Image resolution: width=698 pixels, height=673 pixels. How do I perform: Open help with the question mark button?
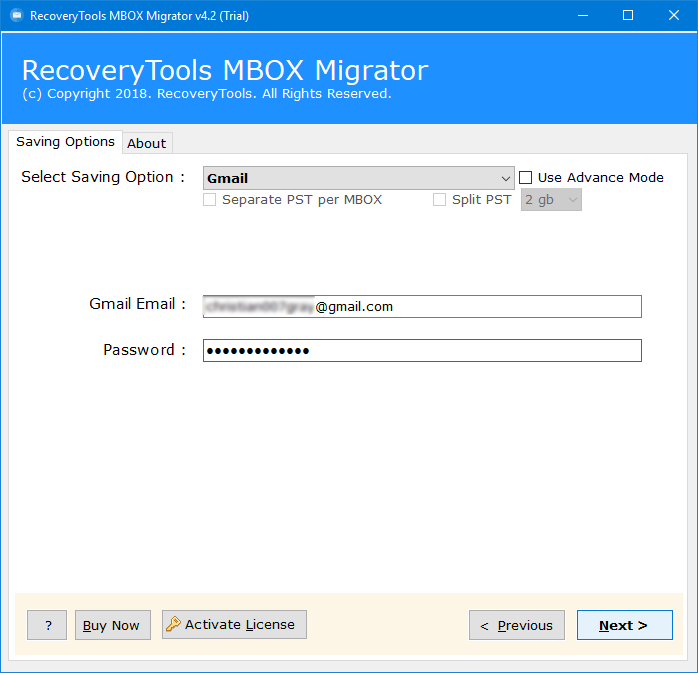47,625
